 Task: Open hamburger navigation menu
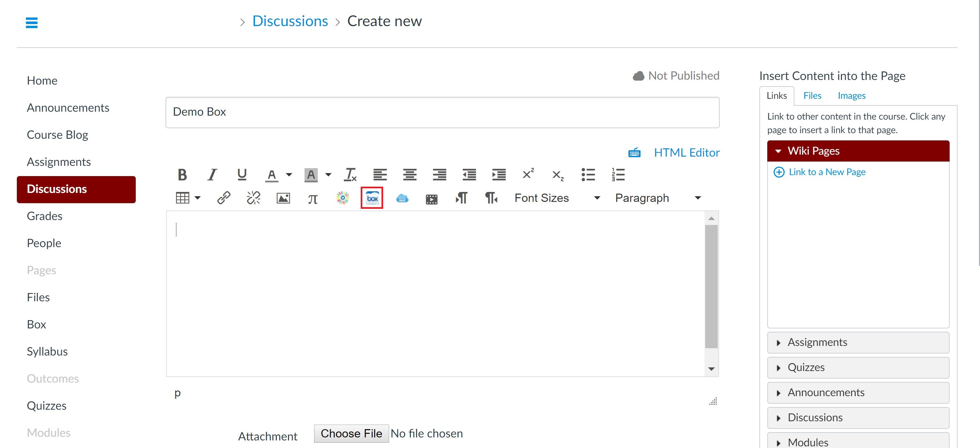tap(32, 23)
